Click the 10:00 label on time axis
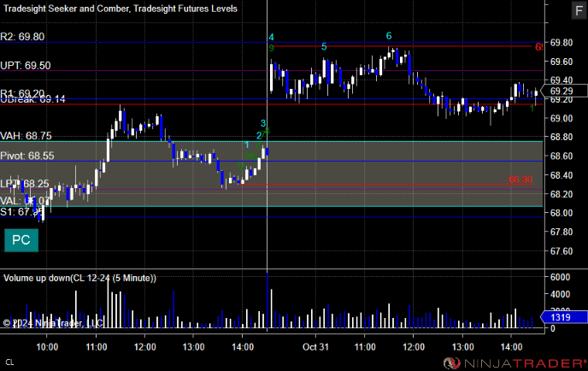588x371 pixels. 47,347
